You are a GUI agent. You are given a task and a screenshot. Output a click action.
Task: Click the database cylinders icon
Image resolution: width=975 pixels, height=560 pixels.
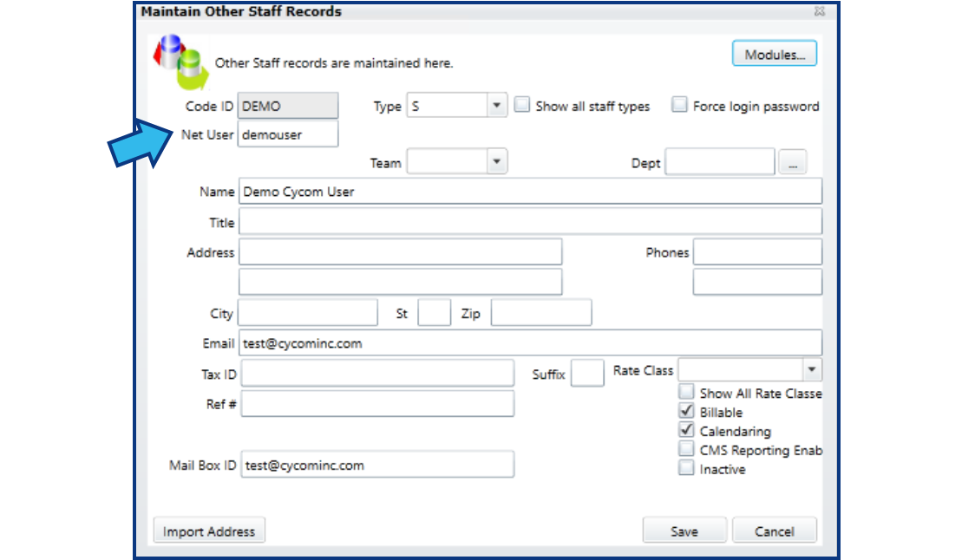pos(180,62)
